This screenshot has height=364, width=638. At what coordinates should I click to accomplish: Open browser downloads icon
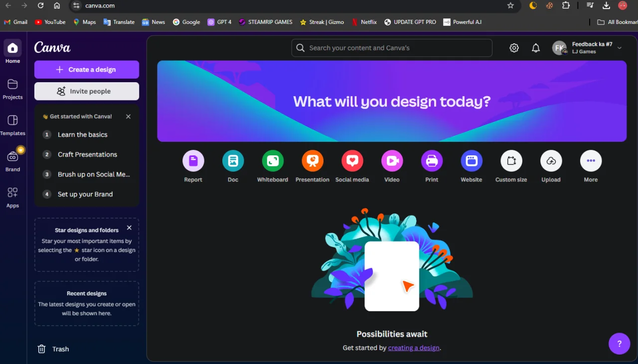pos(606,5)
